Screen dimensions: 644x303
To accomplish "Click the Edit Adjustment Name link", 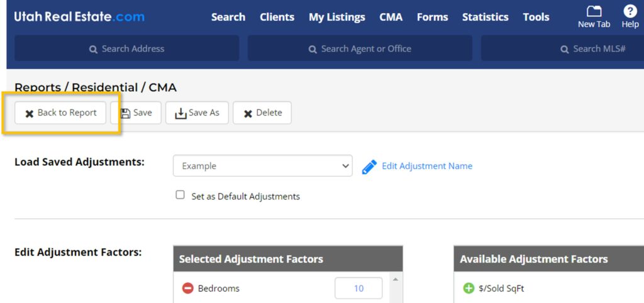I will click(426, 166).
